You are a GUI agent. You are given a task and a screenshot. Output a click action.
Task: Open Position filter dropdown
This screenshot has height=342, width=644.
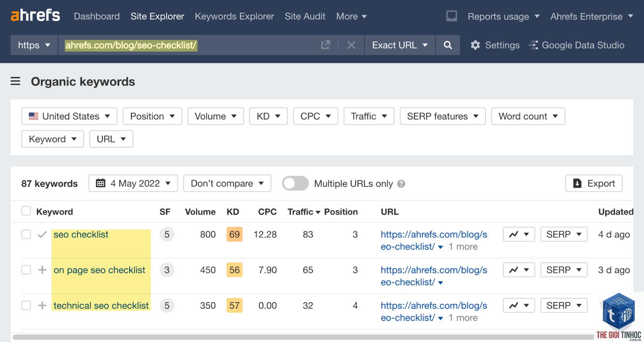pyautogui.click(x=153, y=116)
